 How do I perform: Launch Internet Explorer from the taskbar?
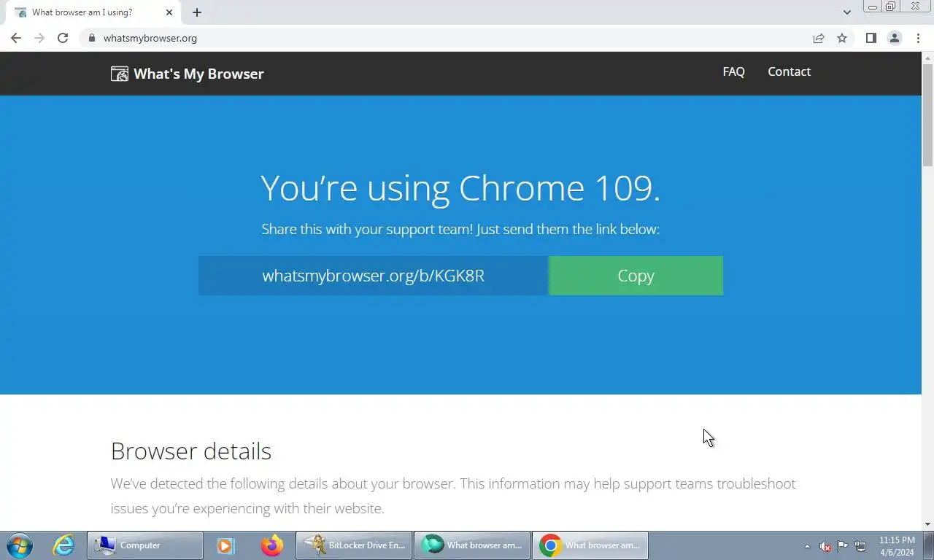64,545
